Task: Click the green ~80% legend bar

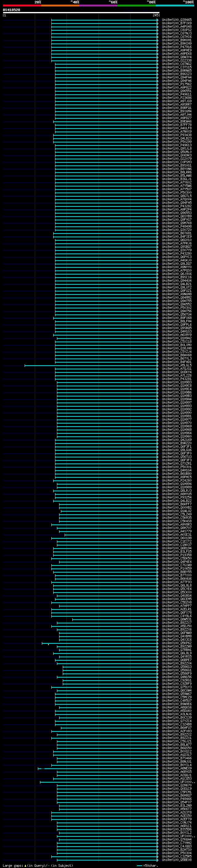Action: (137, 6)
